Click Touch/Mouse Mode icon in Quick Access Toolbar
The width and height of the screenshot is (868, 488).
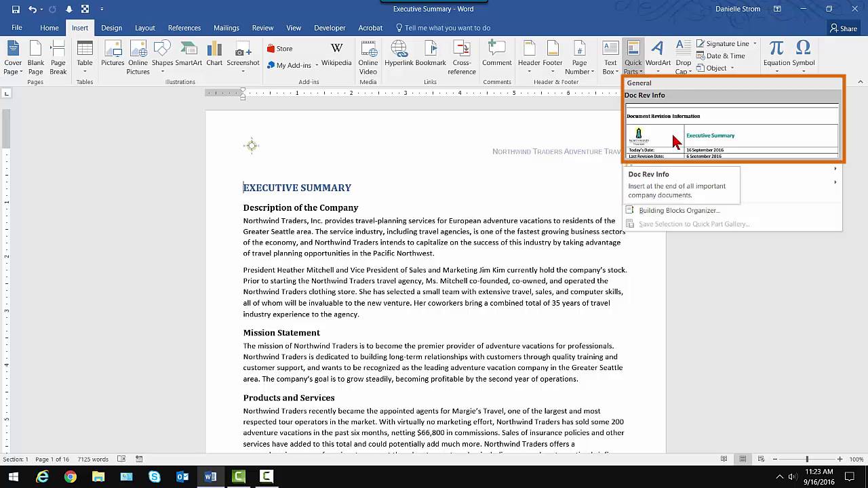tap(85, 9)
